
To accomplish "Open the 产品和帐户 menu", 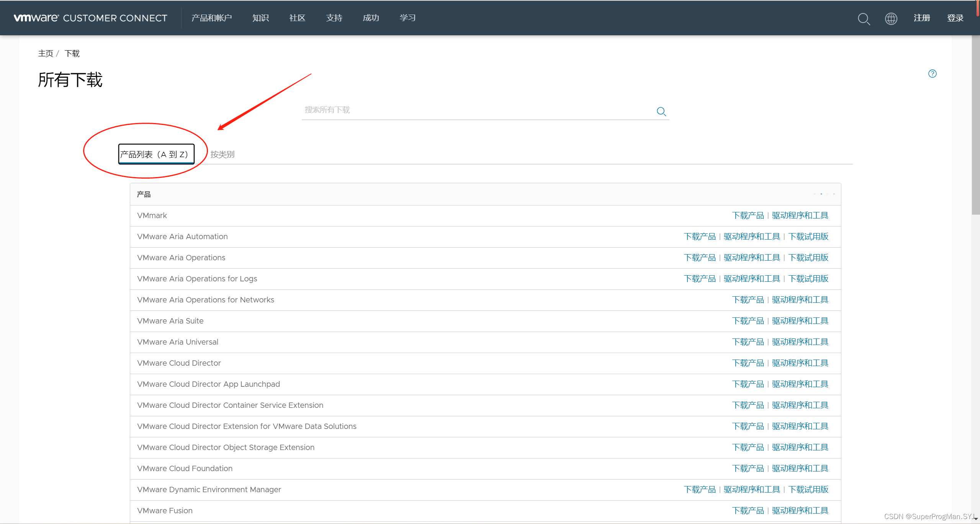I will 211,18.
